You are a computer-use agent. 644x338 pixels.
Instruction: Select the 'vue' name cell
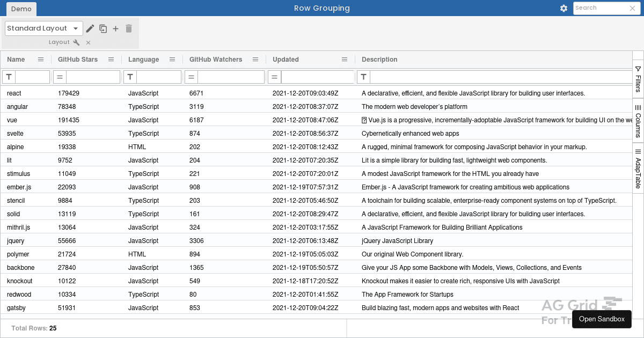[26, 120]
